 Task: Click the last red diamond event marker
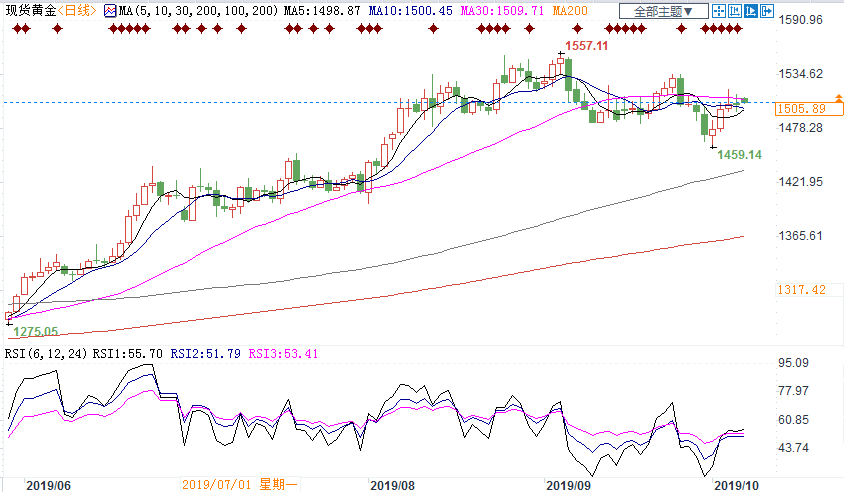(x=738, y=28)
